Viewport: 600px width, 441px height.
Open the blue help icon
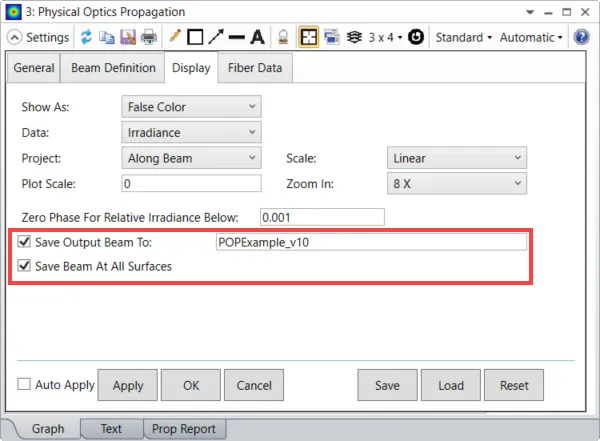pyautogui.click(x=581, y=37)
